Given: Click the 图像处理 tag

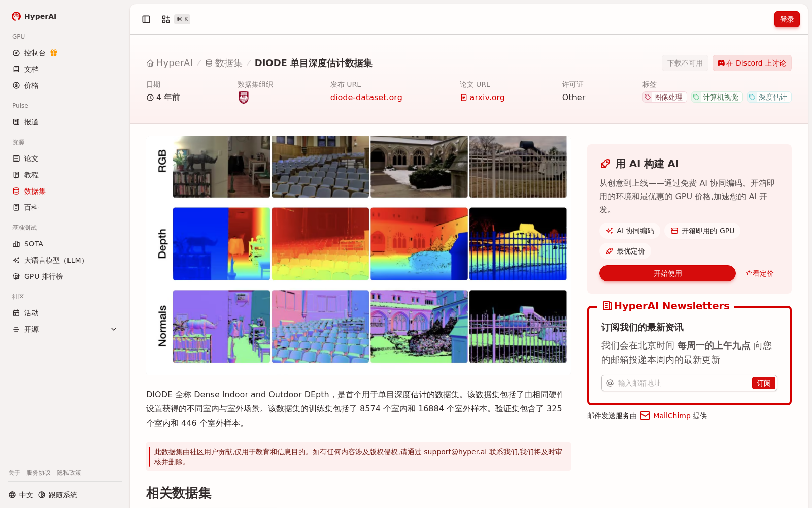Looking at the screenshot, I should [664, 97].
